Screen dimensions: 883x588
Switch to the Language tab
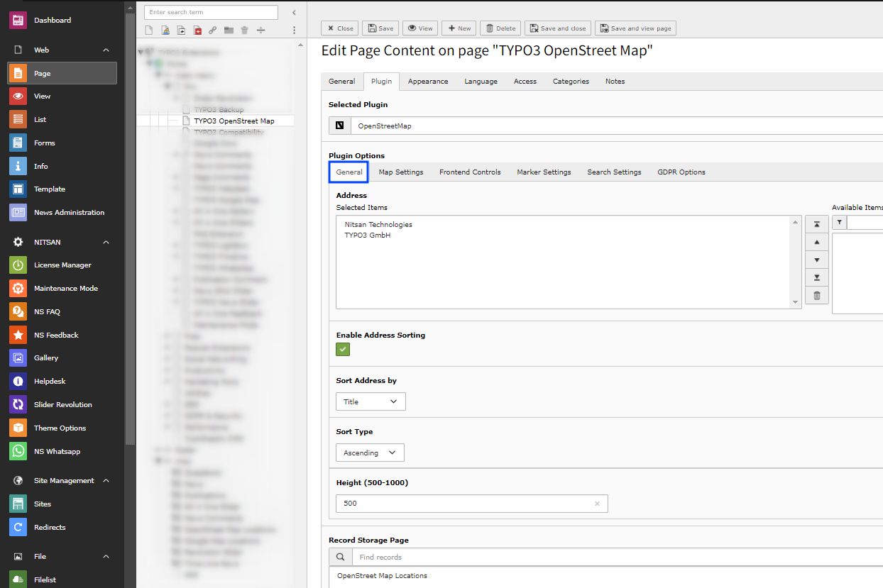[x=481, y=82]
